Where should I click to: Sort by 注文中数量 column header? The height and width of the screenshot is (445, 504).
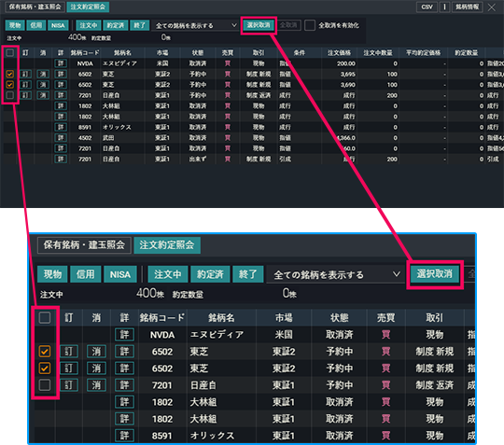378,52
